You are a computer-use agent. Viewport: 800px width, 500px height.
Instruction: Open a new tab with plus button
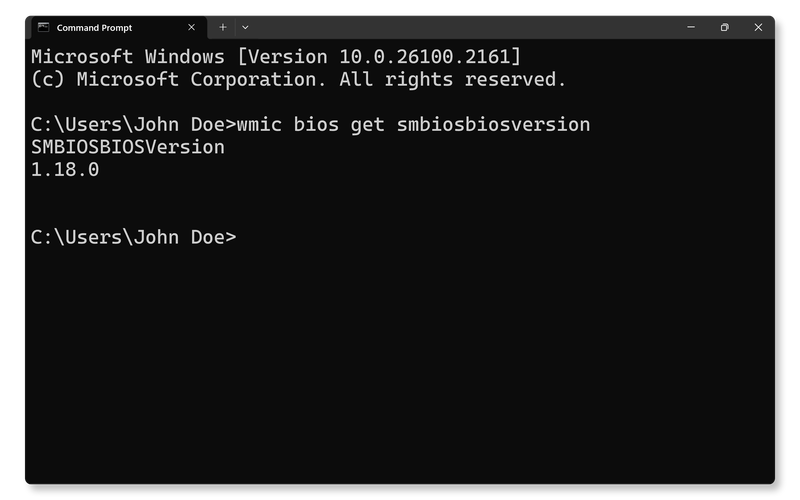223,27
